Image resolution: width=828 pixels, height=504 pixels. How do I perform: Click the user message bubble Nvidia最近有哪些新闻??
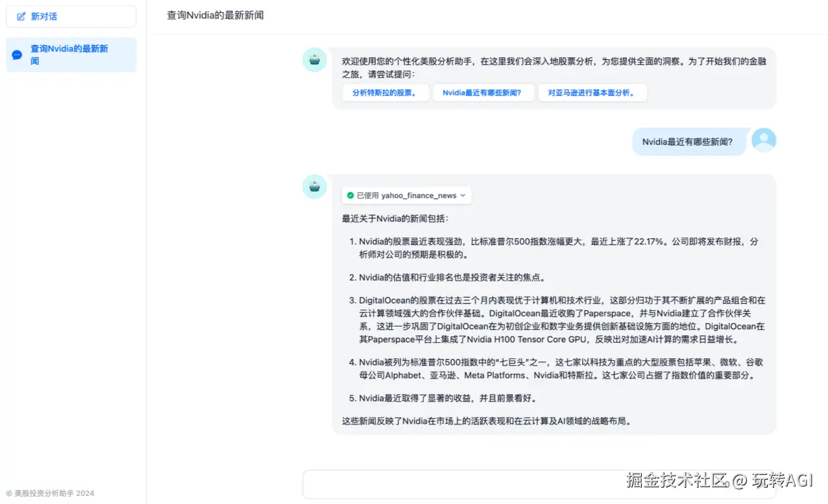click(688, 142)
